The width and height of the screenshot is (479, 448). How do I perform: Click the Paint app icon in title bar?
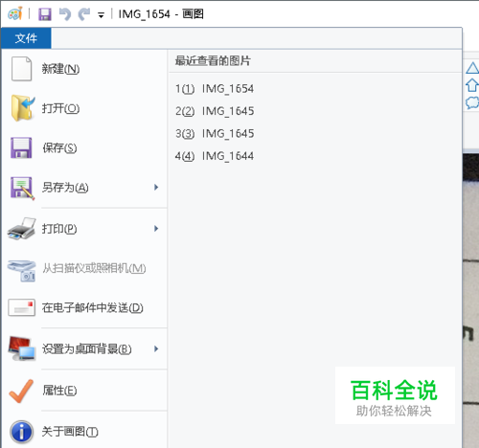(x=15, y=13)
